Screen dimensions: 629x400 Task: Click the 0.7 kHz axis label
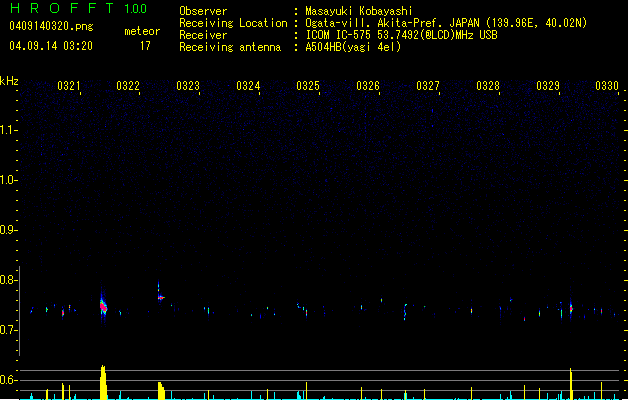click(x=8, y=330)
